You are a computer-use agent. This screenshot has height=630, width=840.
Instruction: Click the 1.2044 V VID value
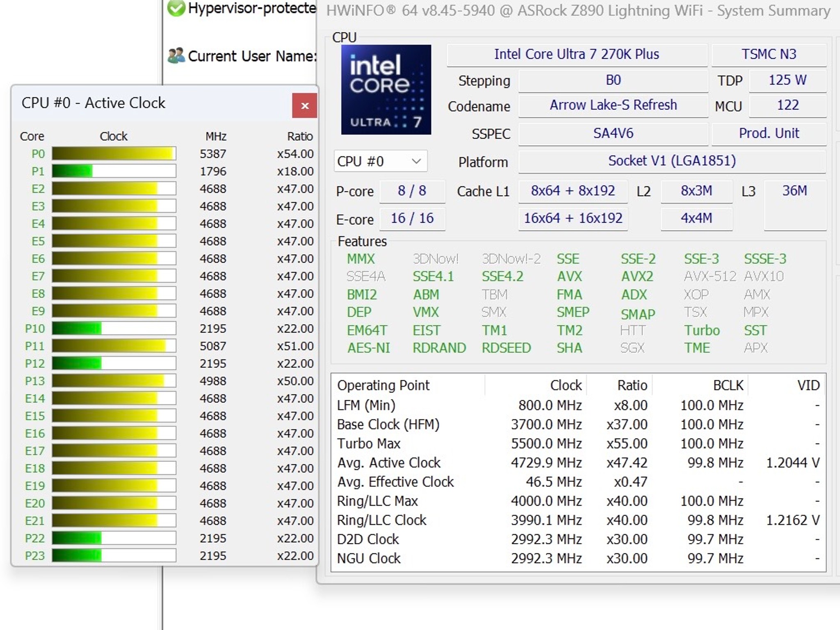coord(793,463)
